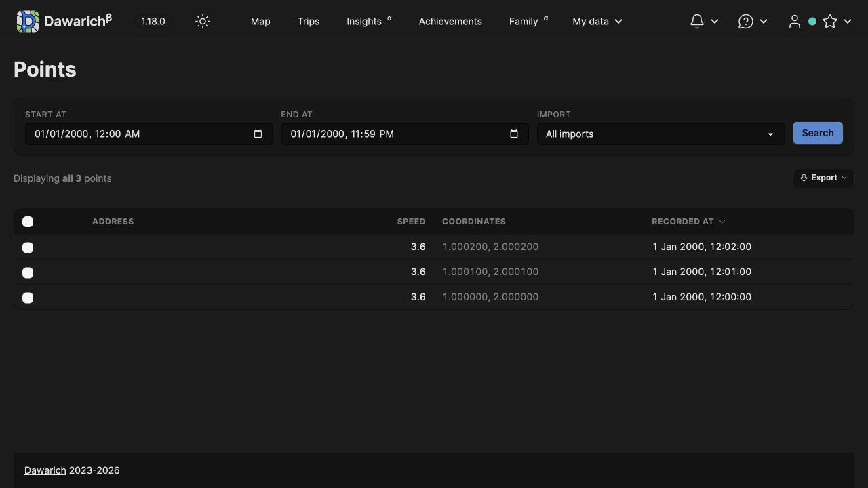Image resolution: width=868 pixels, height=488 pixels.
Task: Click the Speed column header
Action: pos(411,222)
